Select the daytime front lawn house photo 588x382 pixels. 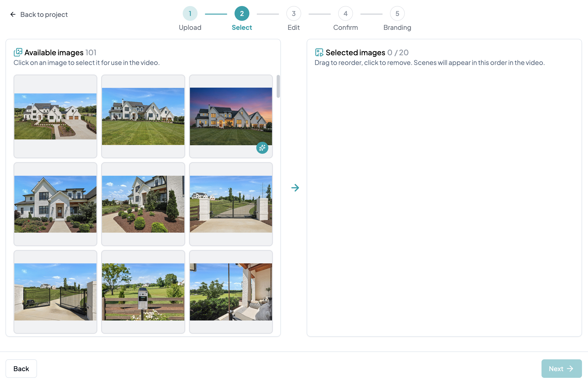(x=143, y=116)
